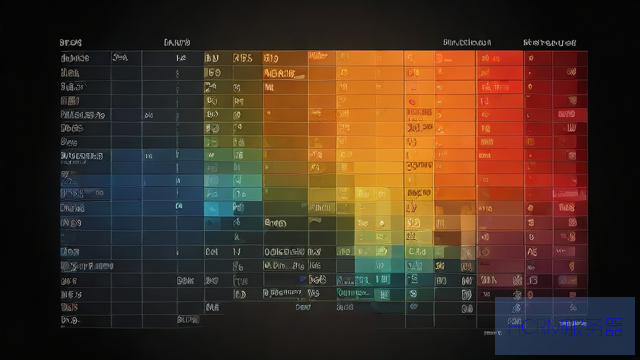The width and height of the screenshot is (640, 360).
Task: Select the 'Gees'-like white text cell
Action: pos(276,223)
